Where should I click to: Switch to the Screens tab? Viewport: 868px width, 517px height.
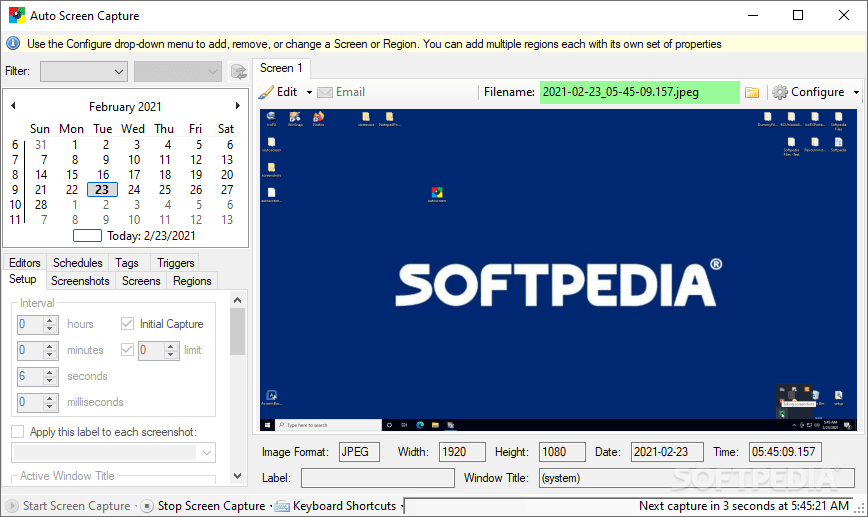[x=141, y=281]
